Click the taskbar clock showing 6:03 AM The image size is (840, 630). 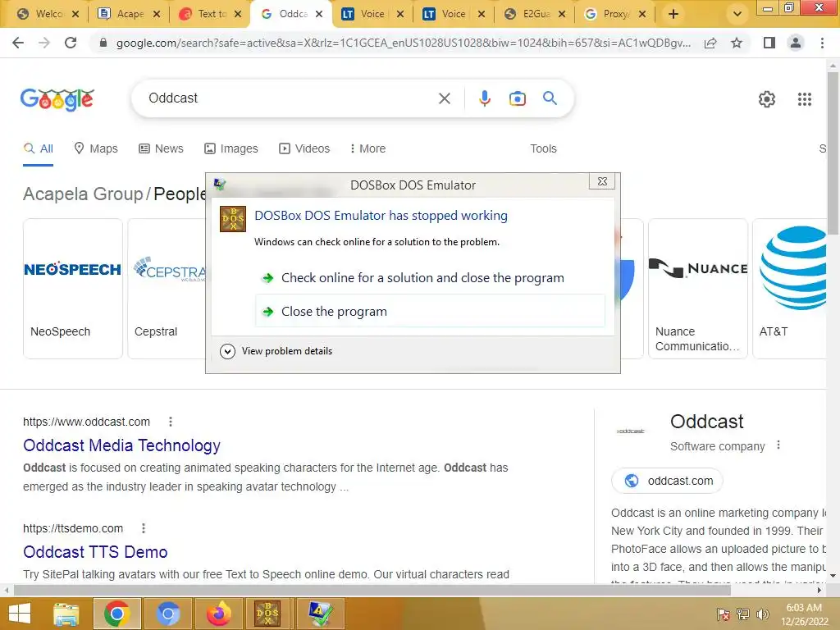(x=804, y=614)
